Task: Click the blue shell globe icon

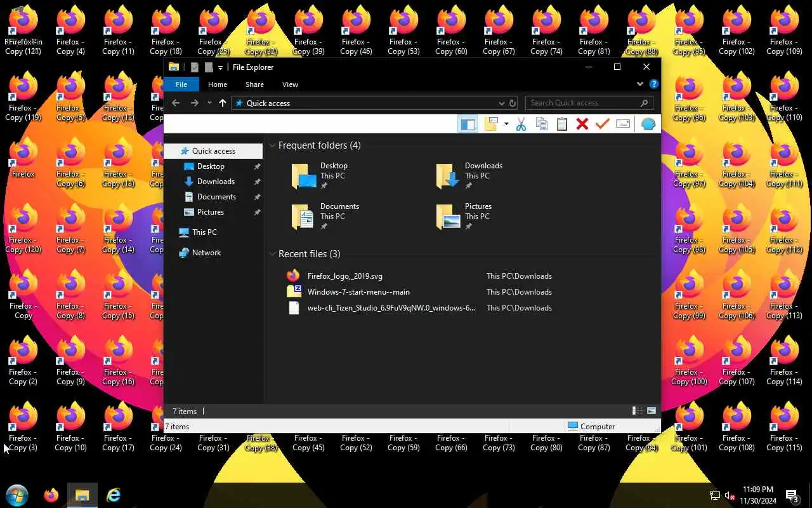Action: (648, 124)
